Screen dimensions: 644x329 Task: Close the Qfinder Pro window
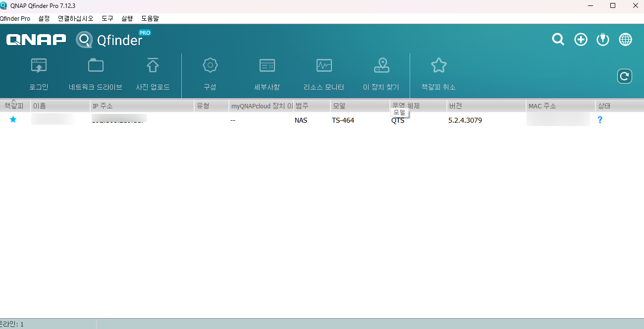[635, 5]
